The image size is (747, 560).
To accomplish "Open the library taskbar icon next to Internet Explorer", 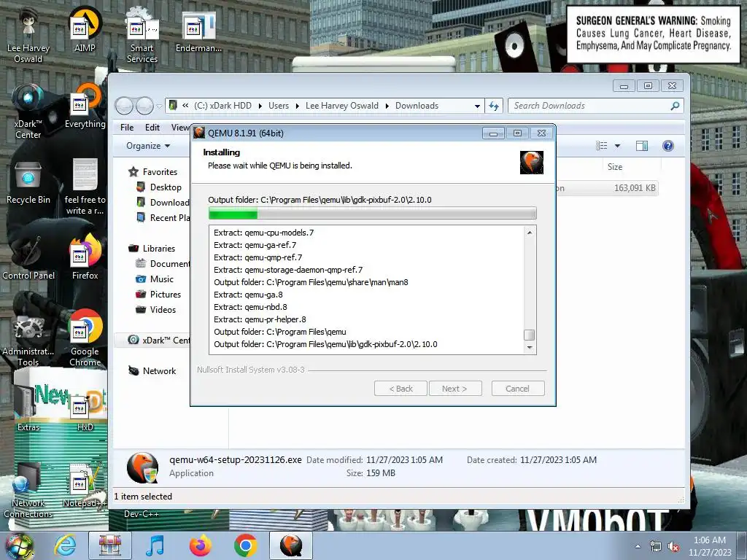I will pyautogui.click(x=109, y=545).
